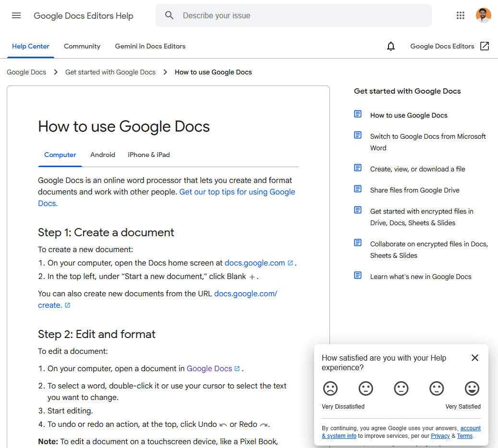Go to Google Docs breadcrumb
498x448 pixels.
coord(26,73)
